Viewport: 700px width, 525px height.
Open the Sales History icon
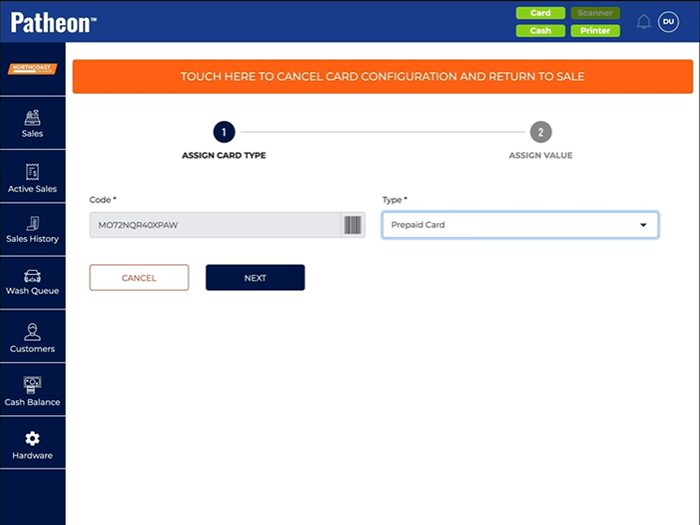point(32,223)
